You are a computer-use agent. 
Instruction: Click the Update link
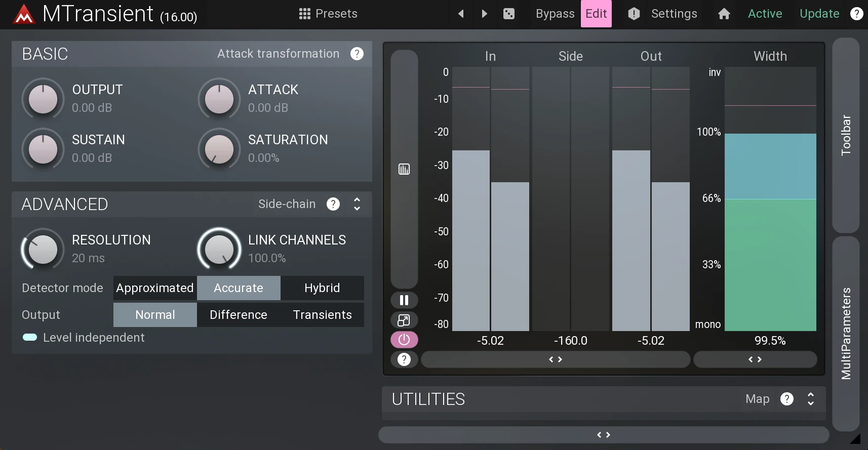click(819, 14)
